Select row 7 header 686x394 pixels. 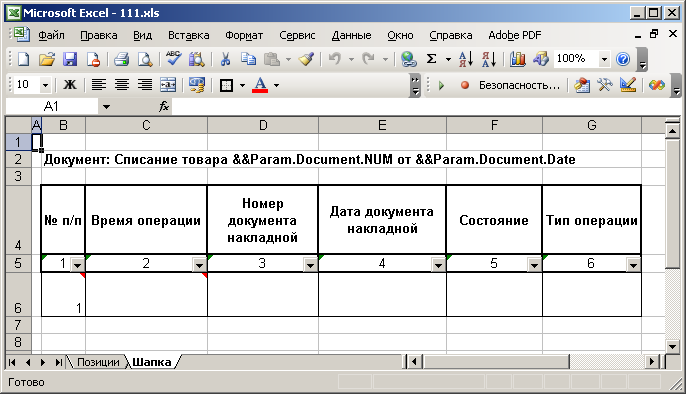18,325
